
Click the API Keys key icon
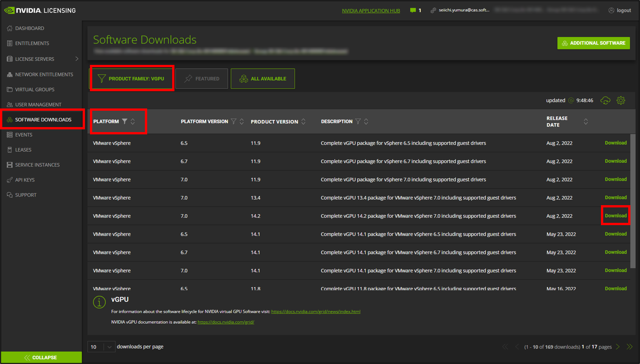pos(10,180)
